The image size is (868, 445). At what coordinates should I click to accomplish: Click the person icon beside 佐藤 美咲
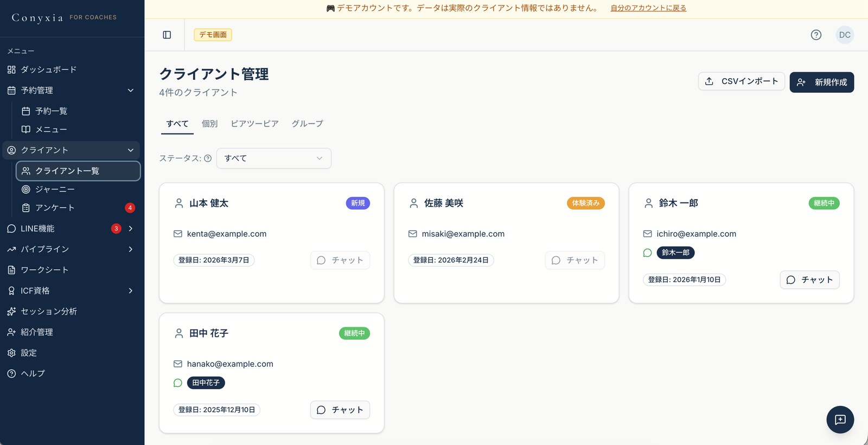coord(413,203)
